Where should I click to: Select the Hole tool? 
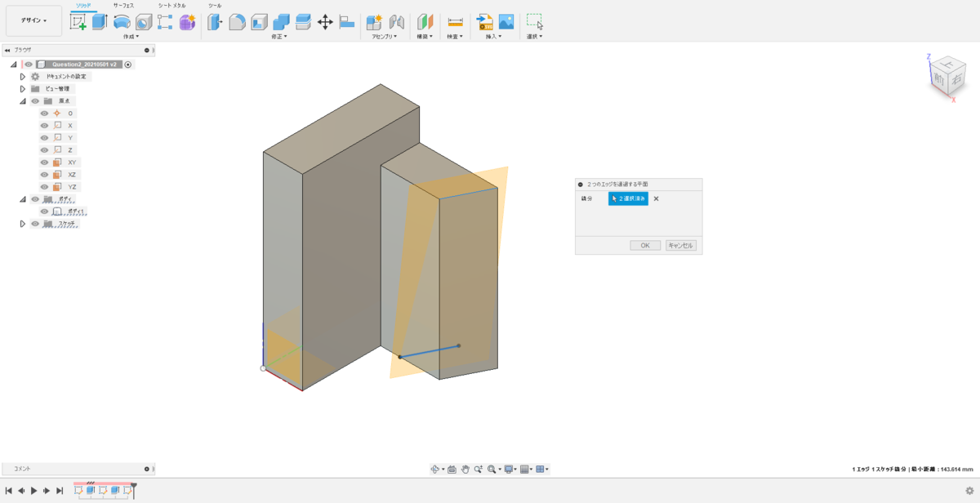pyautogui.click(x=144, y=22)
